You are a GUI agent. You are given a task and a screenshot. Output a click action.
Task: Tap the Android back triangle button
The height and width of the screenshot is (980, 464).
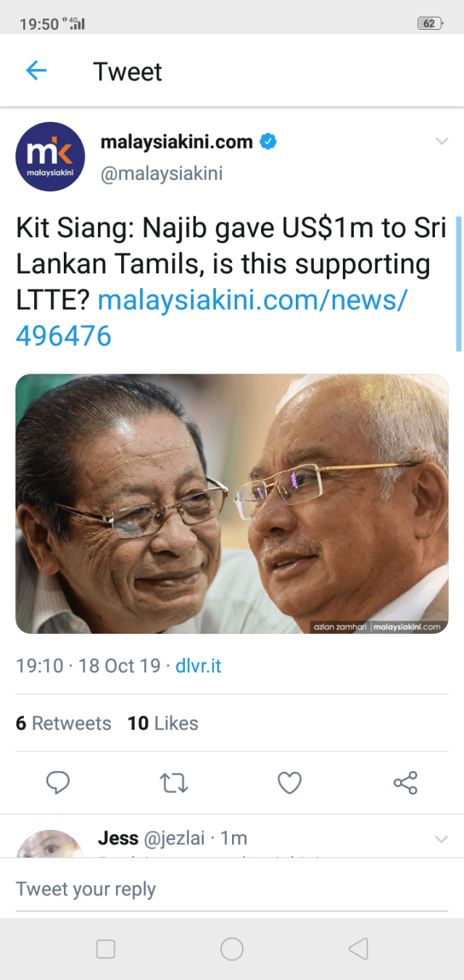[x=359, y=949]
